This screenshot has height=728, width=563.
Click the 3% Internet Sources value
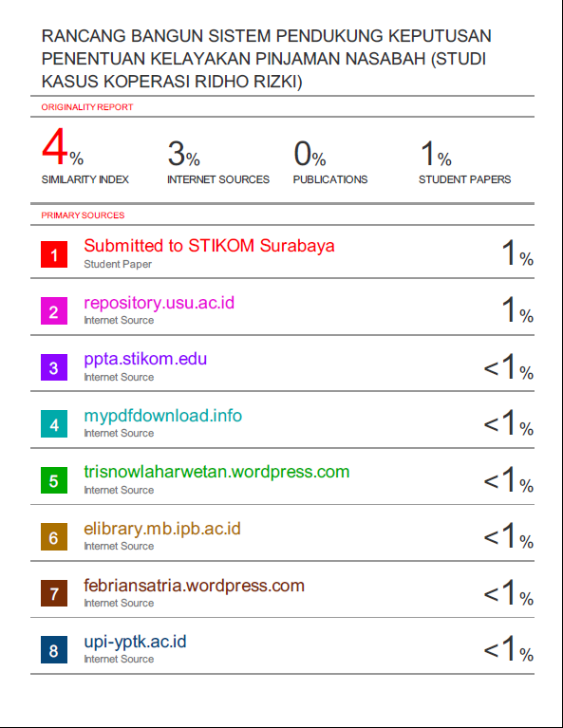183,153
